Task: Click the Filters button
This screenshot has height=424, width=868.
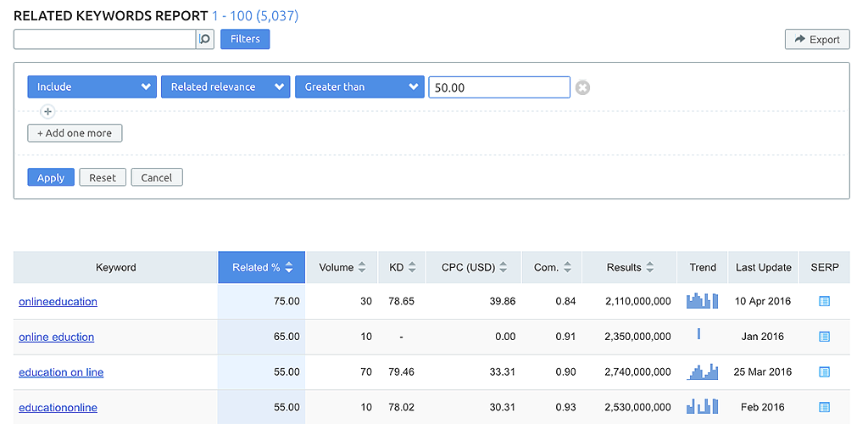Action: (245, 39)
